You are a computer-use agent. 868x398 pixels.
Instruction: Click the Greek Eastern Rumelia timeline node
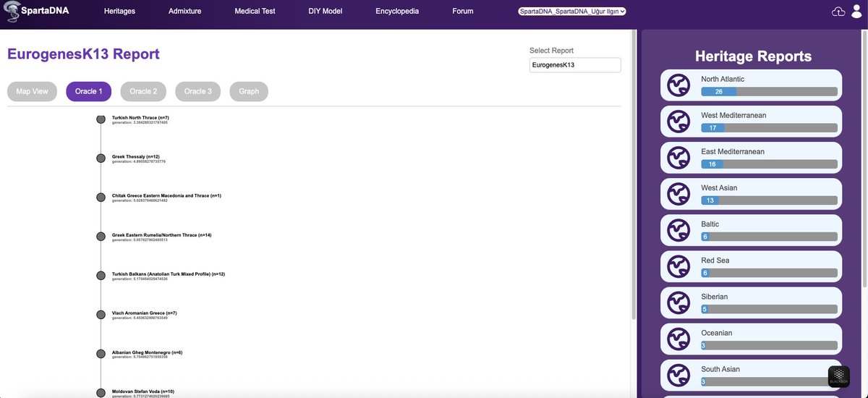[x=101, y=236]
